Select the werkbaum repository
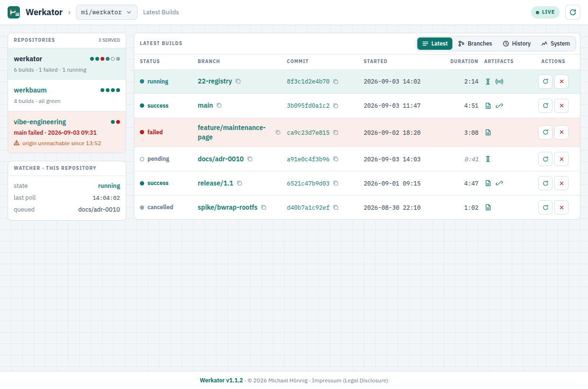 click(x=67, y=95)
